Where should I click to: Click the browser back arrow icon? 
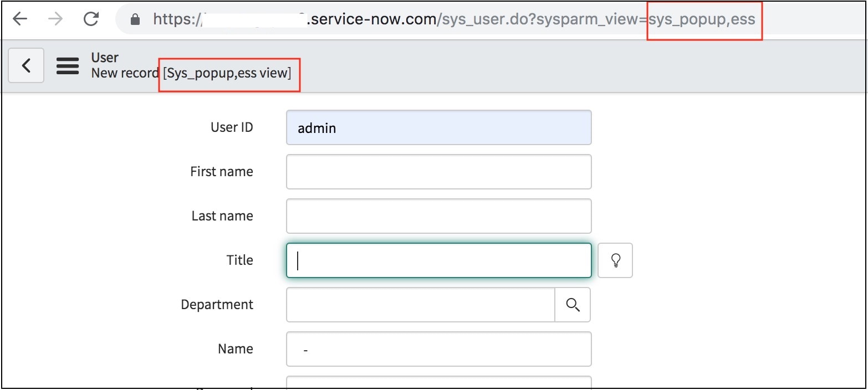tap(21, 19)
